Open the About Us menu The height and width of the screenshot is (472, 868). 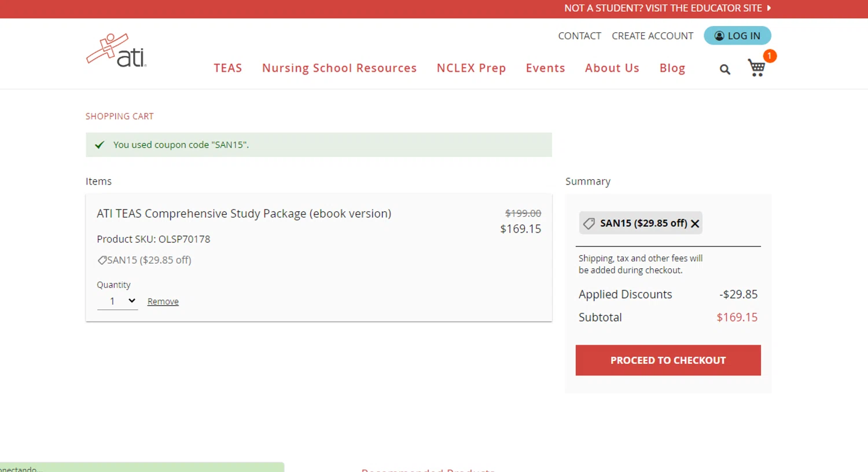point(612,68)
